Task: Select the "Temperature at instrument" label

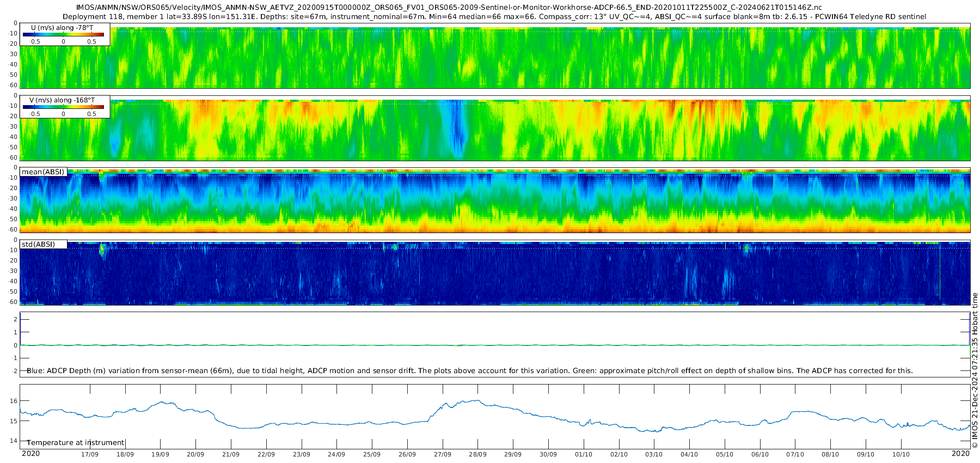Action: [76, 443]
